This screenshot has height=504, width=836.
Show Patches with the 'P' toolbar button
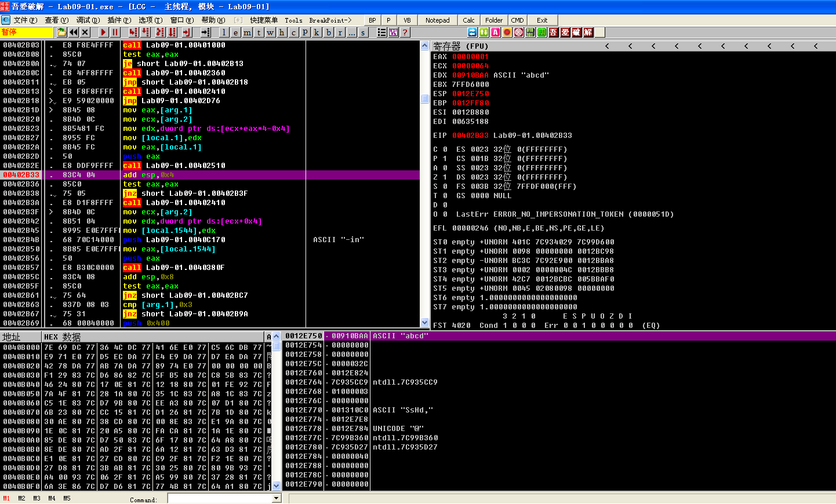306,32
